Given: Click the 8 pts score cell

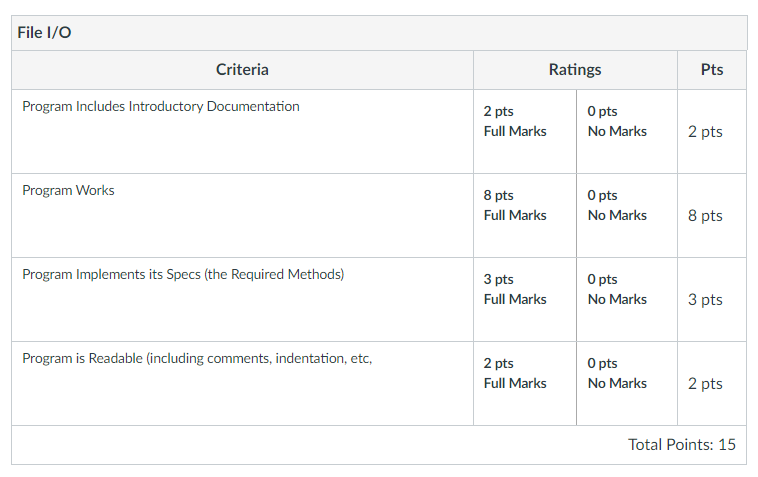Looking at the screenshot, I should point(712,216).
